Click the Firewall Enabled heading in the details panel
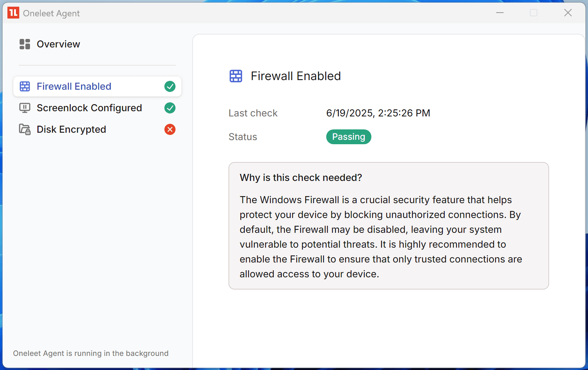588x370 pixels. point(295,76)
